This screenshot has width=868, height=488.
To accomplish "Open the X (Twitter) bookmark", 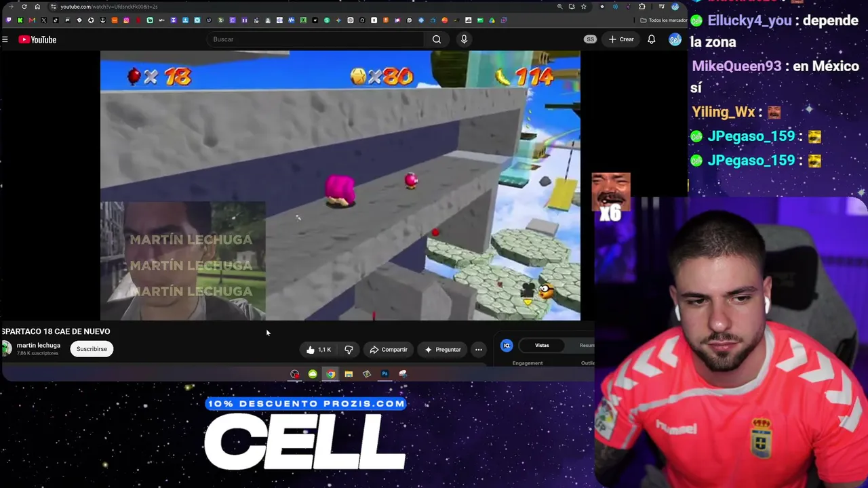I will tap(44, 20).
